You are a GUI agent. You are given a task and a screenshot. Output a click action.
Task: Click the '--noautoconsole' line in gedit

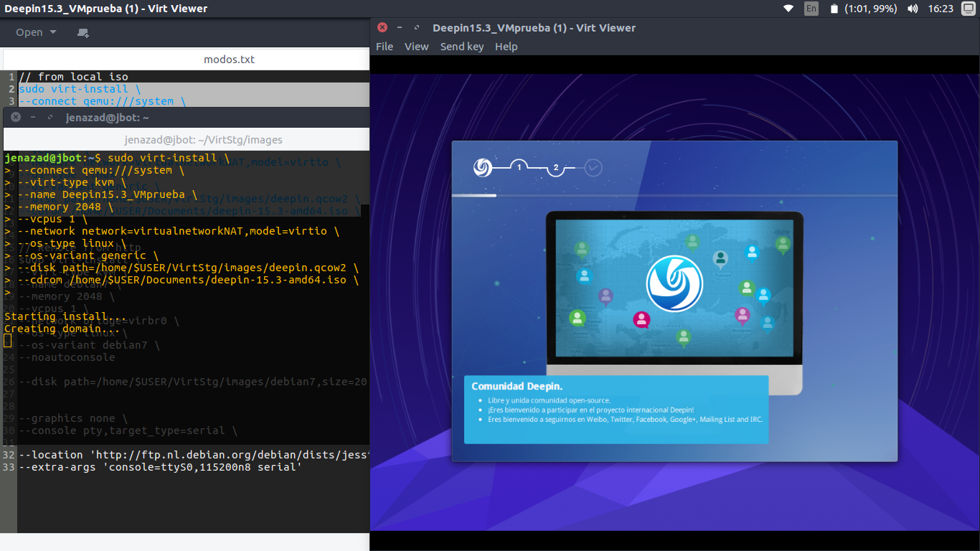67,357
